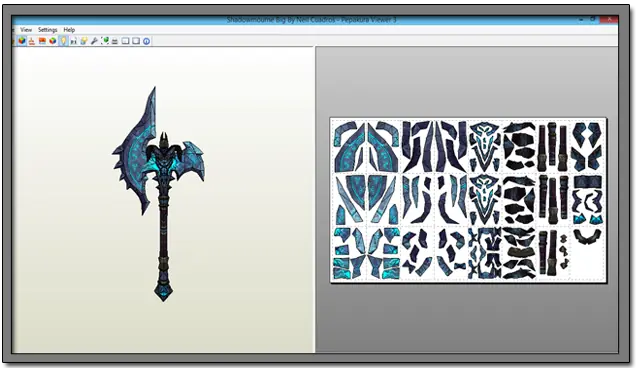Click the red picture toolbar icon
637x368 pixels.
(x=42, y=41)
